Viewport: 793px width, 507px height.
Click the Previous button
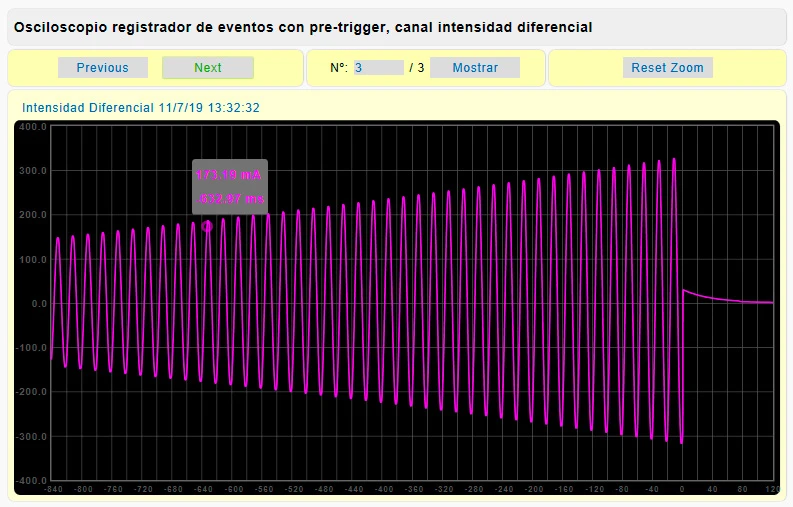102,68
